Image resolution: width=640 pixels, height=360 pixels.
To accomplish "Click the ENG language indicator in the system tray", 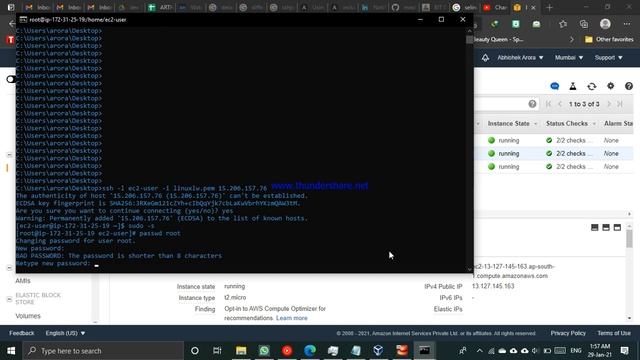I will pyautogui.click(x=576, y=351).
